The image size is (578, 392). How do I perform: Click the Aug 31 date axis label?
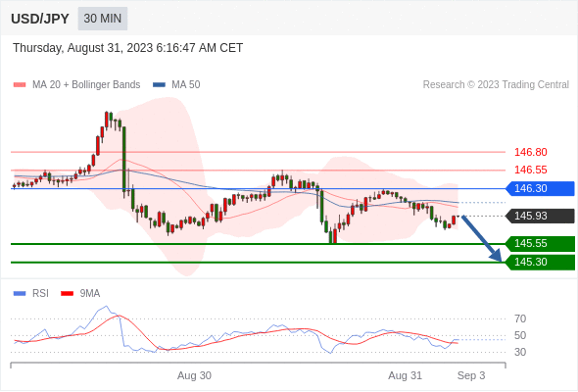coord(405,375)
